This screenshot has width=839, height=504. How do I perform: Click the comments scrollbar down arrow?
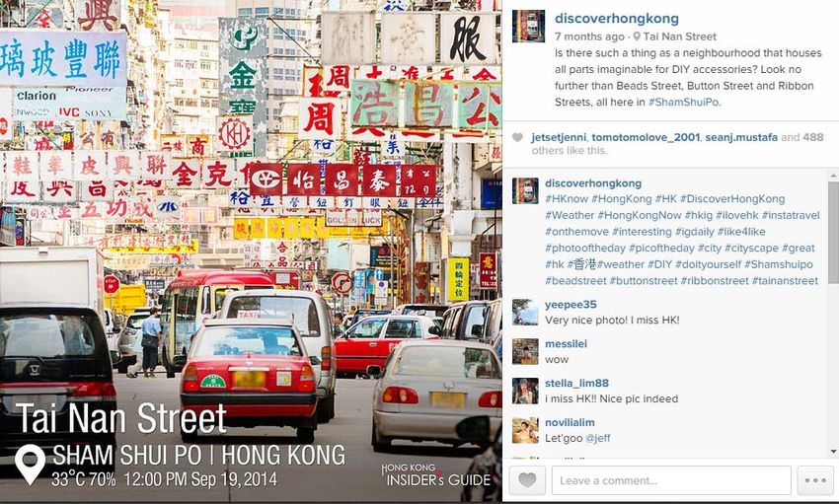(x=833, y=452)
